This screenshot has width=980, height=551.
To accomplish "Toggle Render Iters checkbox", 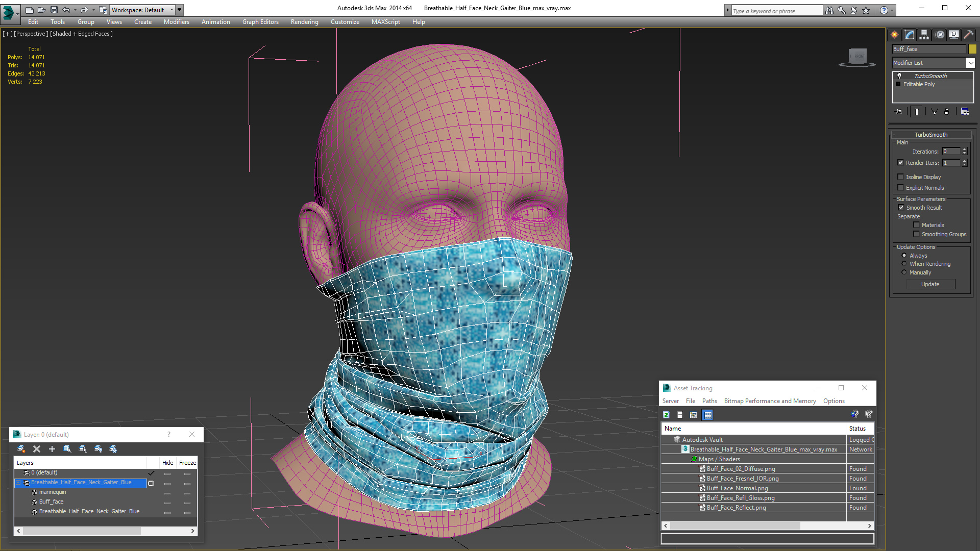I will 900,163.
